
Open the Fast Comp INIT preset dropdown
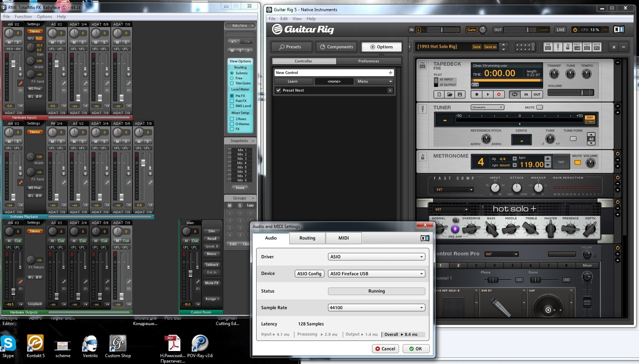click(454, 190)
